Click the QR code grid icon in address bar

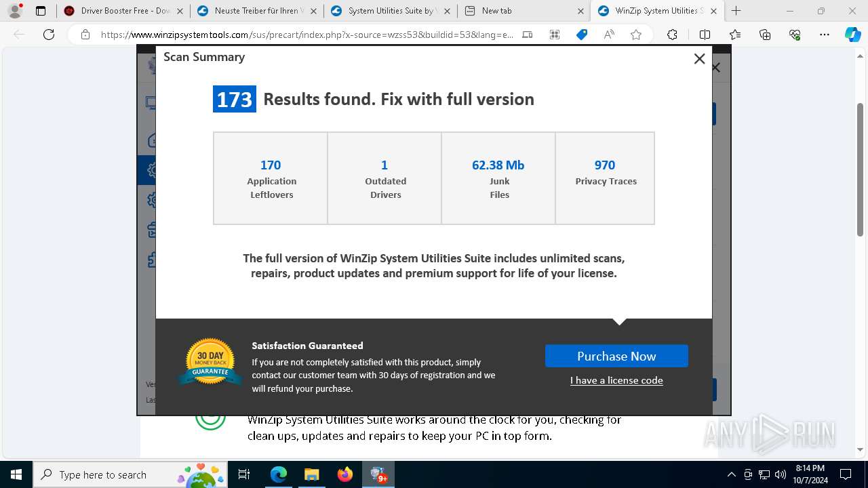tap(555, 35)
